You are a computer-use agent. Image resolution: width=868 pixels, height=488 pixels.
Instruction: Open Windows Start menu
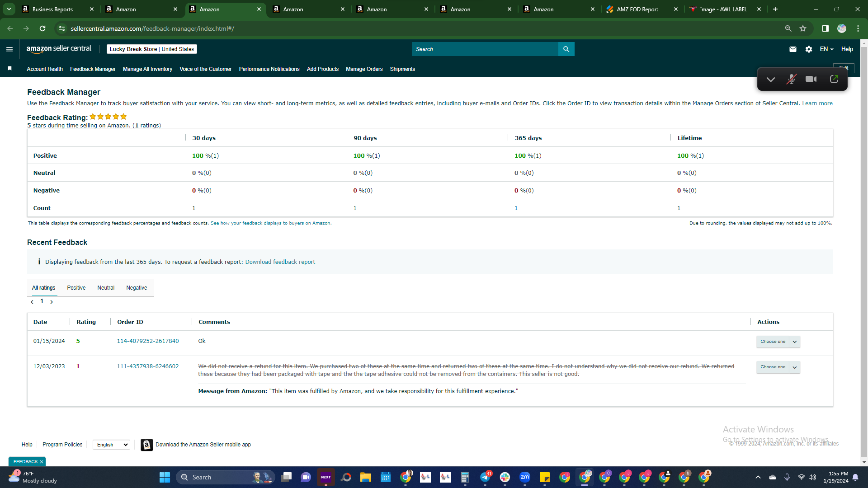point(165,477)
